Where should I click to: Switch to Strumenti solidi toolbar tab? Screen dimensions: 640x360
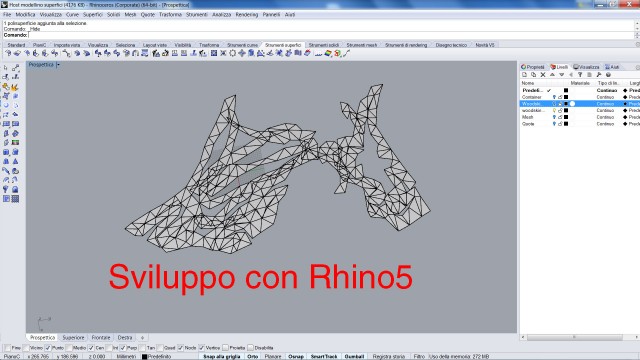(324, 45)
